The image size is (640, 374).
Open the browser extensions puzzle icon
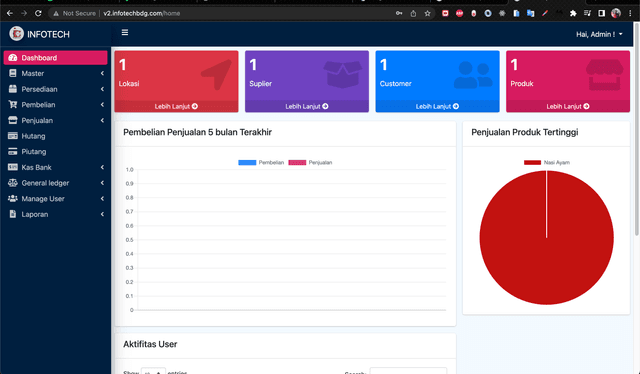click(573, 13)
